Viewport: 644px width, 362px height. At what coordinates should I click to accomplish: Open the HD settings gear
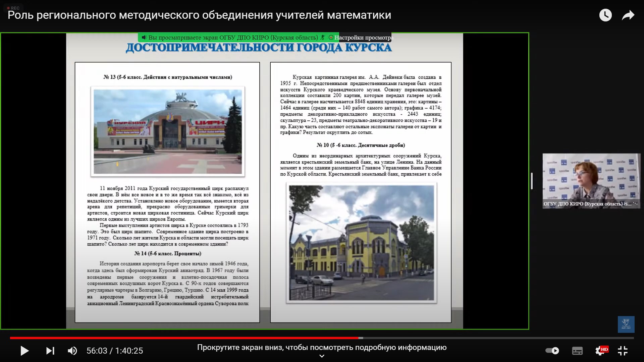coord(601,351)
